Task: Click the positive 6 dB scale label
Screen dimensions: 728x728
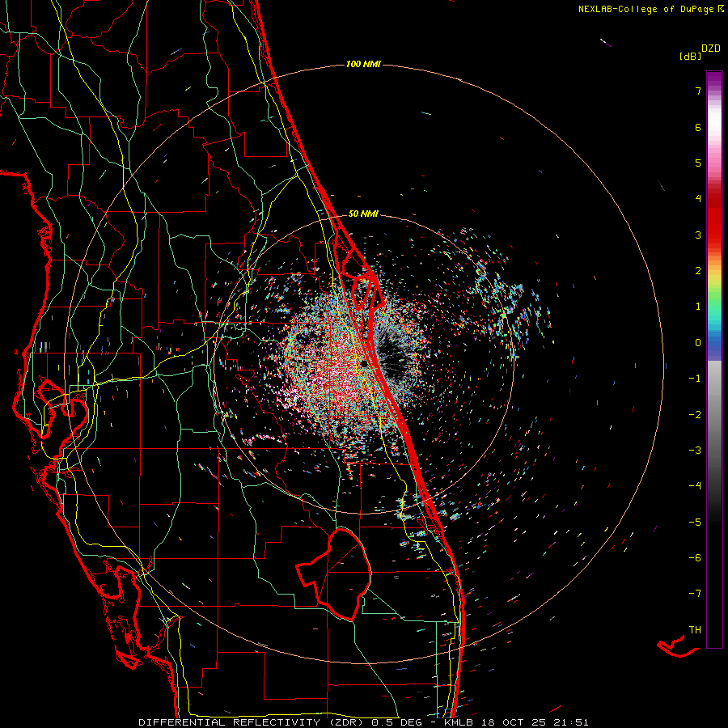Action: (698, 127)
